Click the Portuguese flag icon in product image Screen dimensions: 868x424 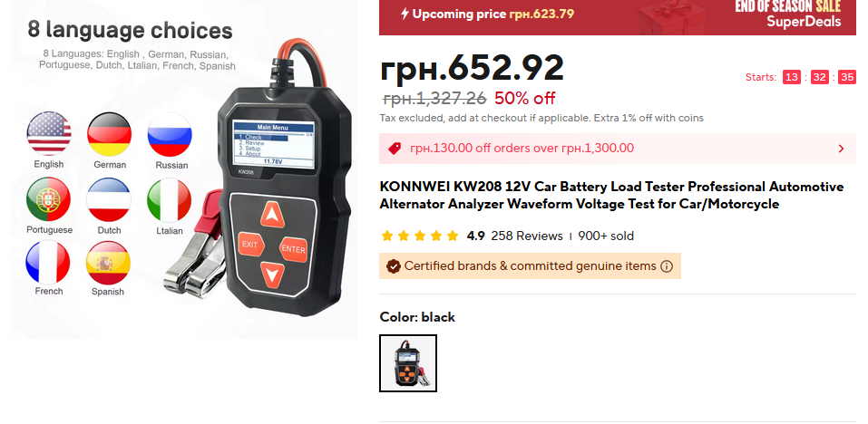pos(49,199)
